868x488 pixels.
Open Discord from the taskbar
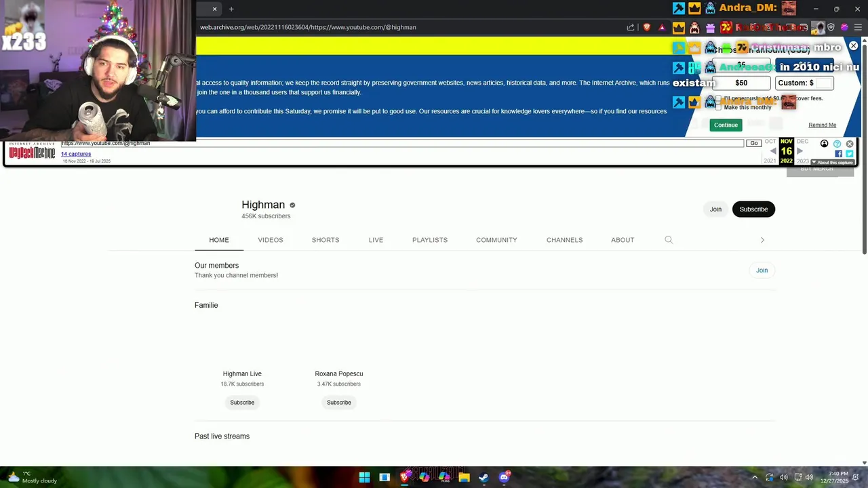(504, 477)
